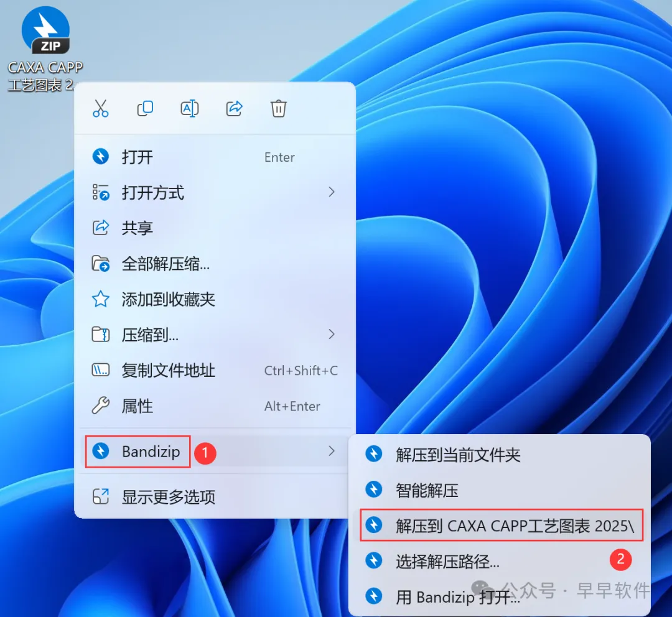Click the Bandizip icon beside 解压到当前文件夹
672x617 pixels.
coord(374,454)
